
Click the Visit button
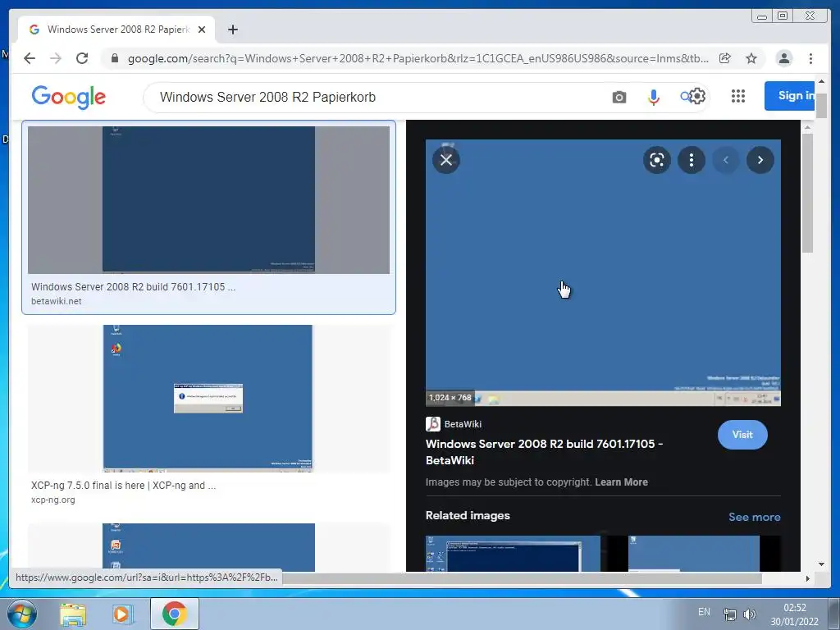pyautogui.click(x=742, y=435)
